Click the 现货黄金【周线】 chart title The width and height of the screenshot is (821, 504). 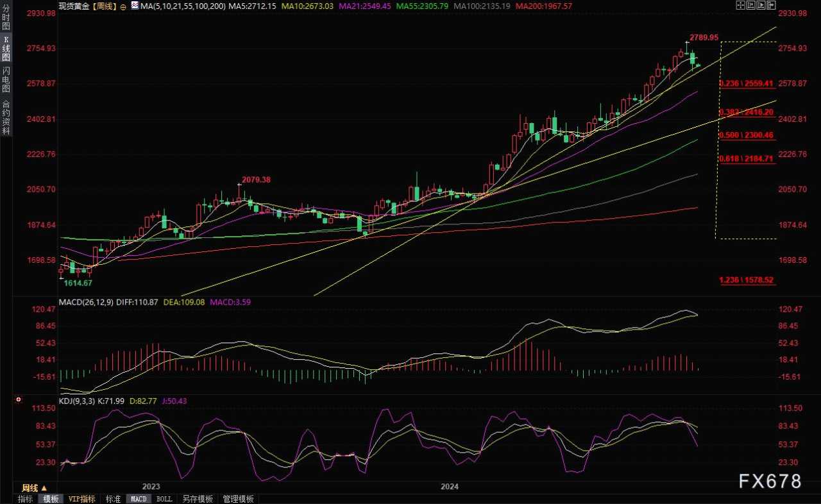pyautogui.click(x=88, y=6)
